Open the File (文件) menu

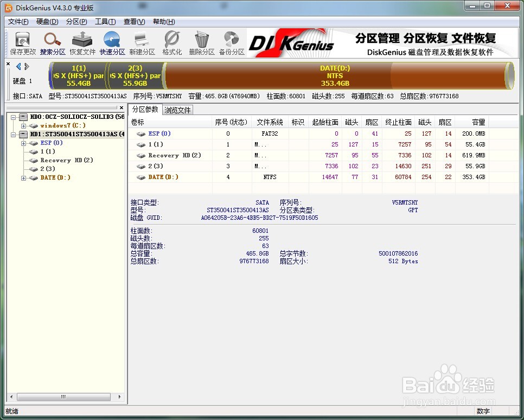pos(18,22)
